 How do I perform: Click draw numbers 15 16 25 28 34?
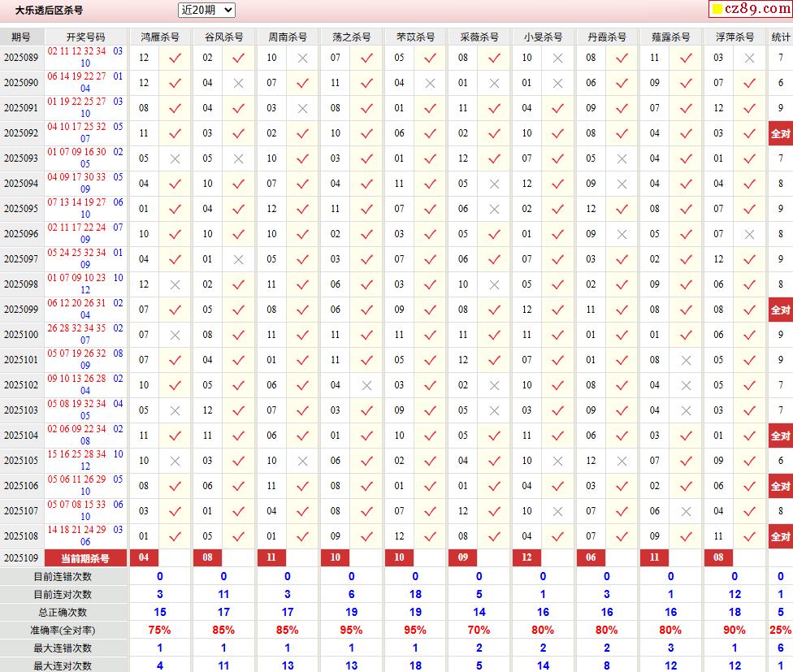tap(76, 454)
